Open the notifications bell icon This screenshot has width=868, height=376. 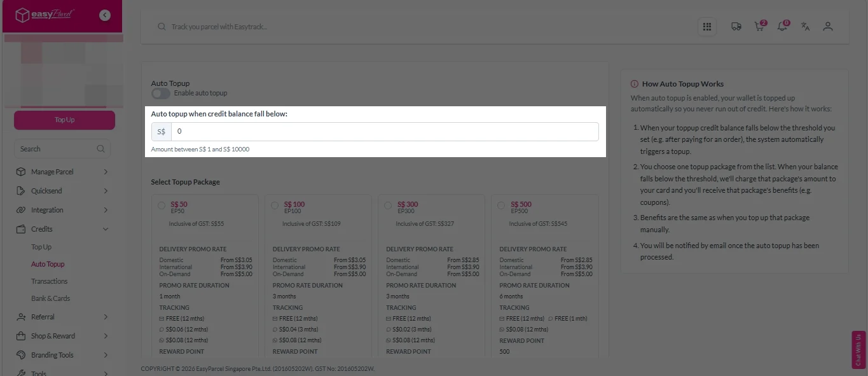[x=782, y=27]
